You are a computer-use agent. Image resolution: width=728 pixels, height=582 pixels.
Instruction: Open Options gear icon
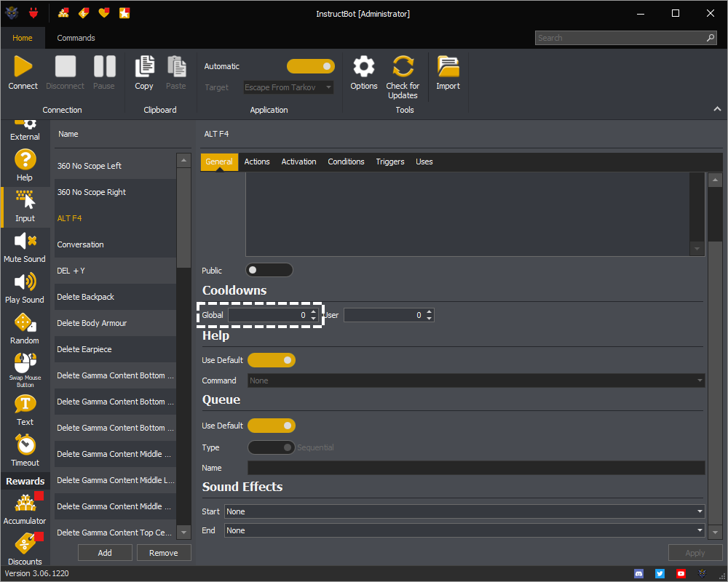click(x=363, y=66)
